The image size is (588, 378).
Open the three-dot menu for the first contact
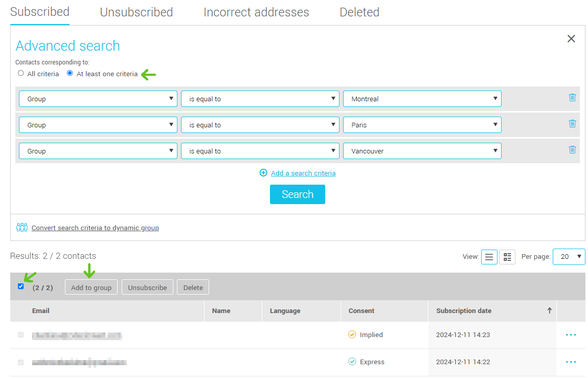coord(571,335)
